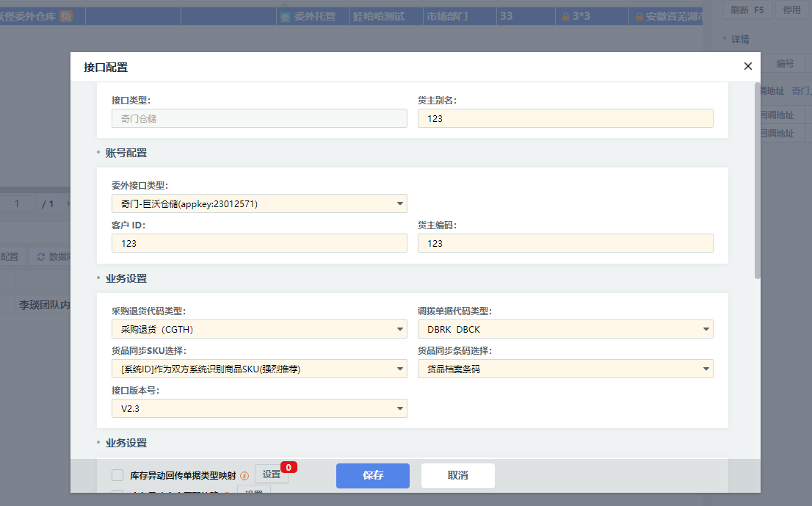812x506 pixels.
Task: Open 设置 for 库存异动回传单据类型映射
Action: tap(271, 474)
